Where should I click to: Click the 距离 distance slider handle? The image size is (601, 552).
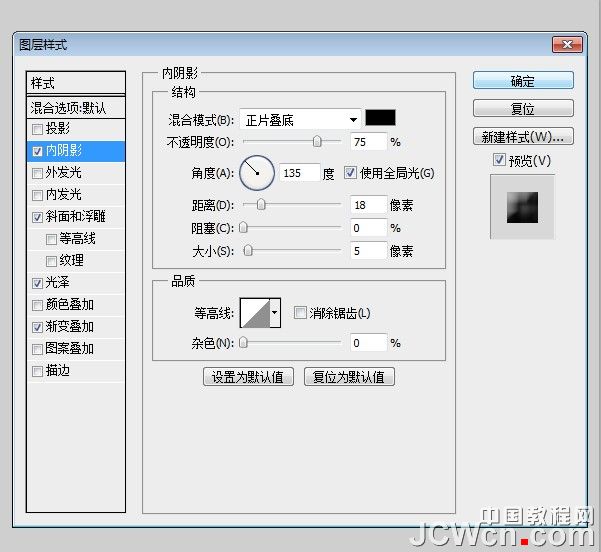(x=261, y=205)
